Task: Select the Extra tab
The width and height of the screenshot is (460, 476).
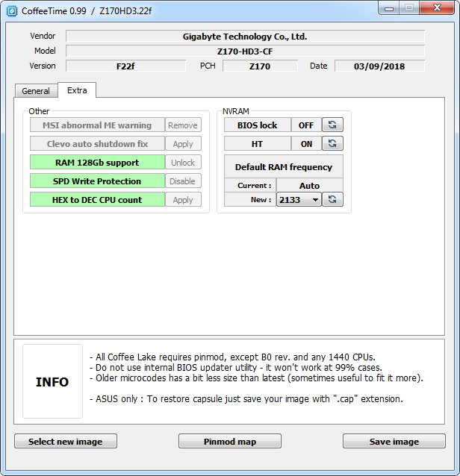Action: [x=77, y=90]
